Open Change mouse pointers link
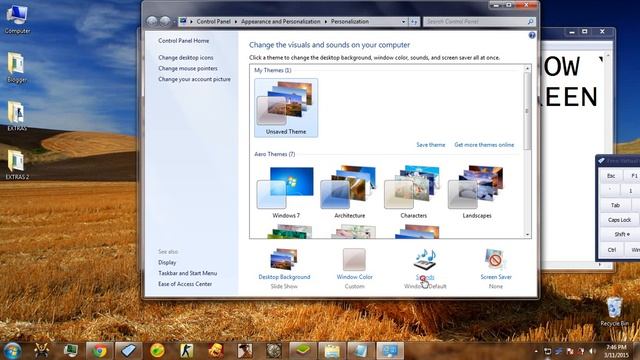 188,69
